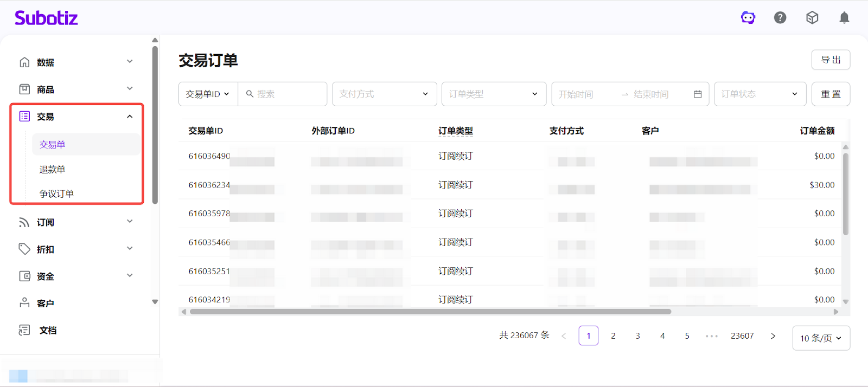Change the 10 条/页 page size
This screenshot has height=387, width=868.
[x=821, y=338]
